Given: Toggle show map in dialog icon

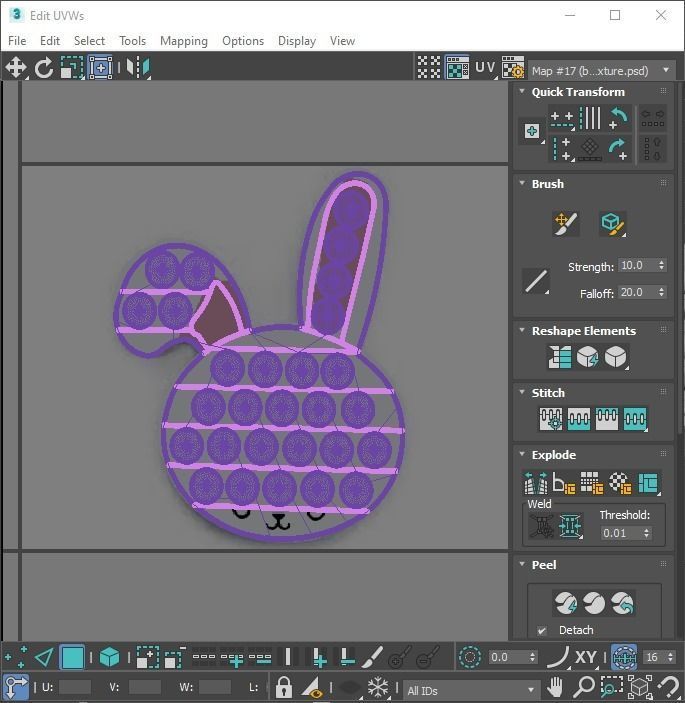Looking at the screenshot, I should coord(457,68).
